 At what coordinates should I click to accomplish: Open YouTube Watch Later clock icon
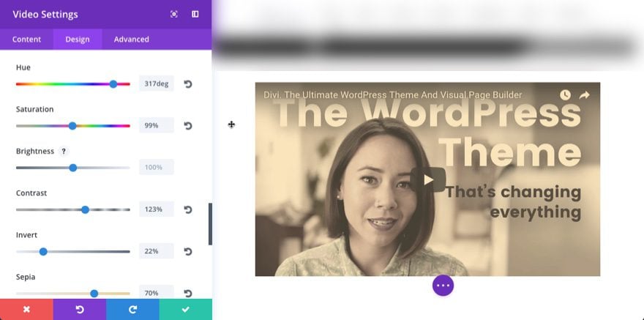(565, 95)
